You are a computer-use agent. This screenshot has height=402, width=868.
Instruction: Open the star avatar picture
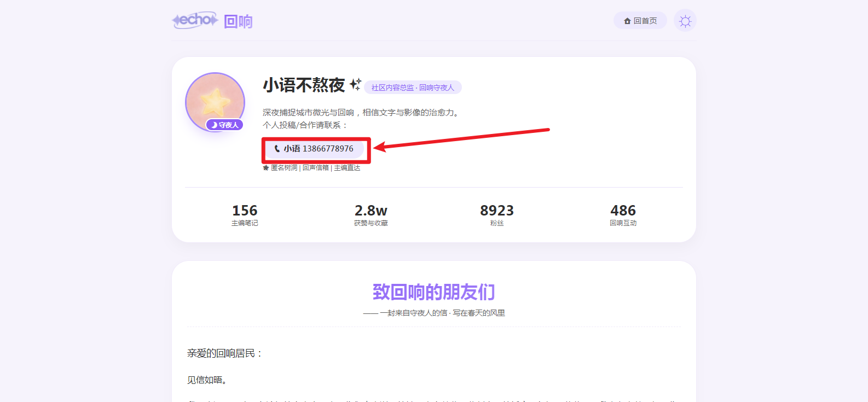point(215,102)
